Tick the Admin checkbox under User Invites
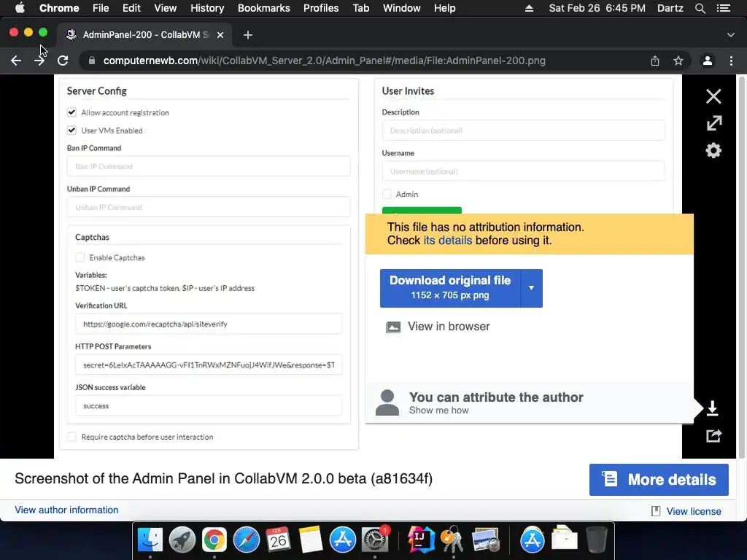 [x=387, y=194]
